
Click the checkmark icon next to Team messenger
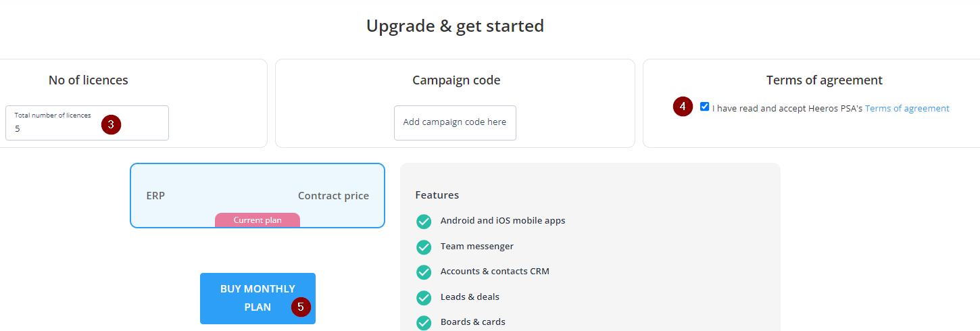click(x=424, y=247)
